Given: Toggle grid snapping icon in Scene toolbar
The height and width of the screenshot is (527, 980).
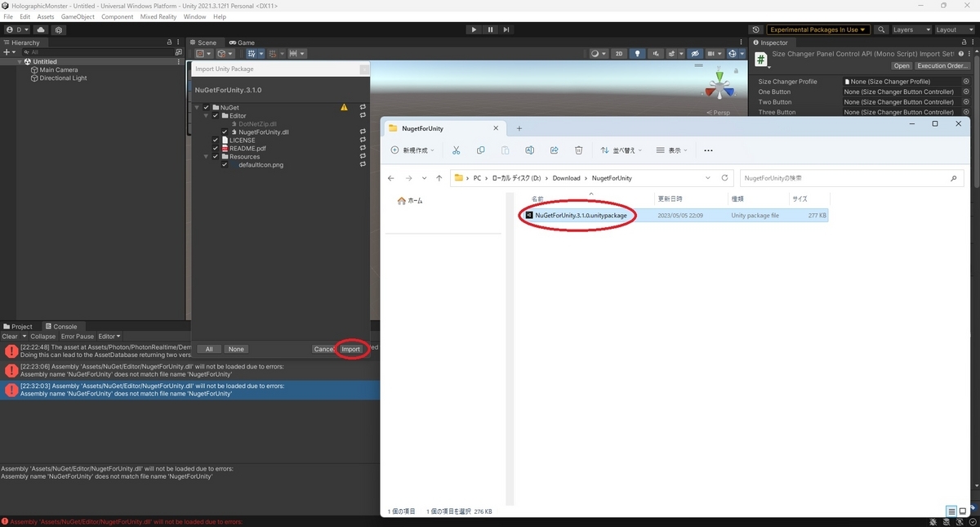Looking at the screenshot, I should [x=274, y=54].
